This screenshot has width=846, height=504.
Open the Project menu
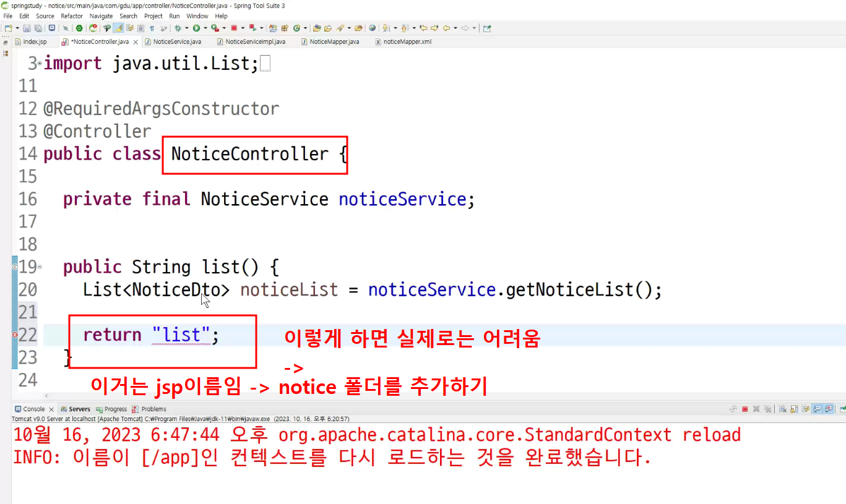point(153,16)
